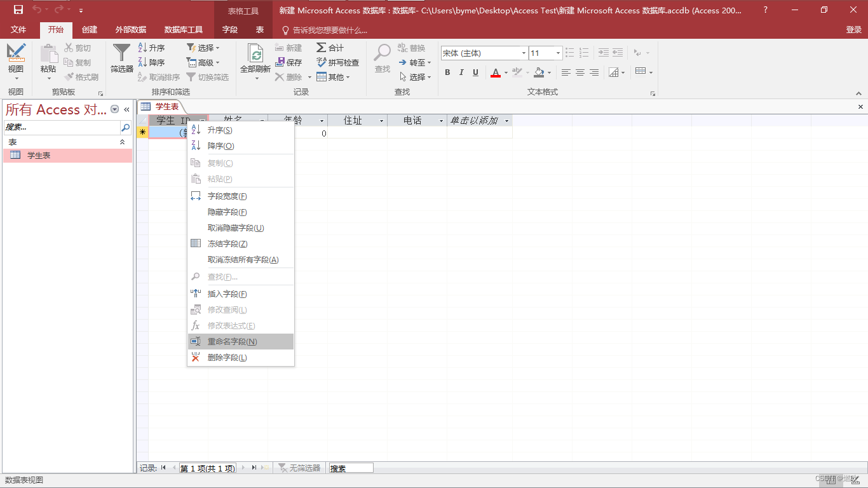Screen dimensions: 868x488
Task: Click the 登录 sign-in link
Action: [854, 30]
